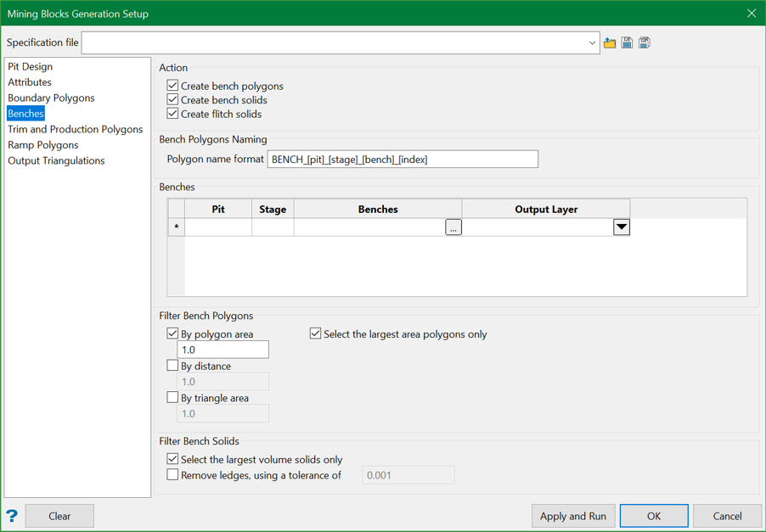Click the Polygon name format field

pos(403,160)
